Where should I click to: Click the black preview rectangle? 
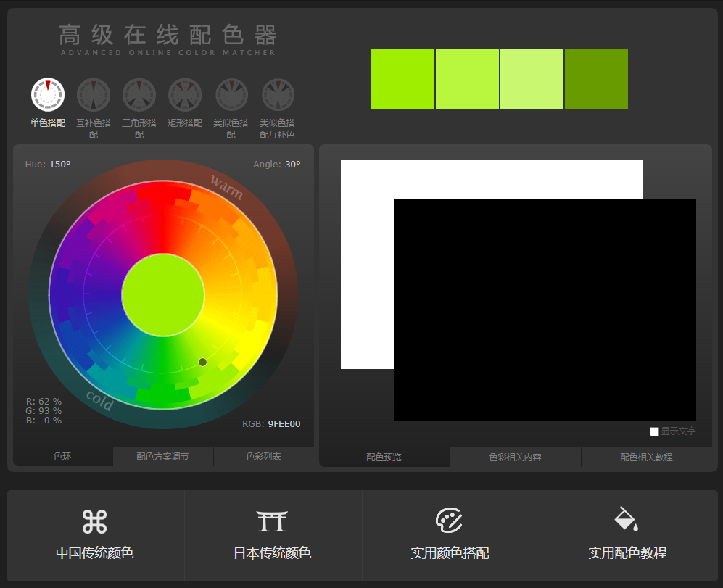pyautogui.click(x=545, y=310)
